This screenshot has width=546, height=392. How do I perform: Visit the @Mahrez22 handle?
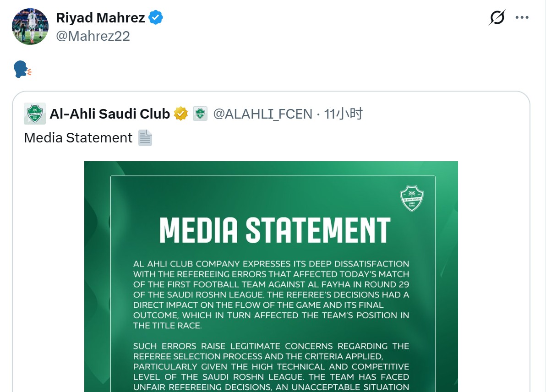[x=93, y=36]
